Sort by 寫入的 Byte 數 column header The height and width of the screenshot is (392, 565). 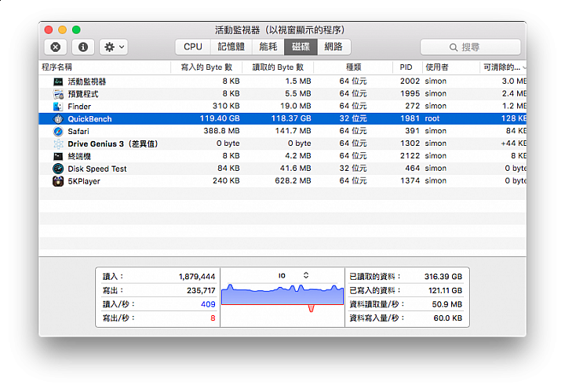[206, 67]
